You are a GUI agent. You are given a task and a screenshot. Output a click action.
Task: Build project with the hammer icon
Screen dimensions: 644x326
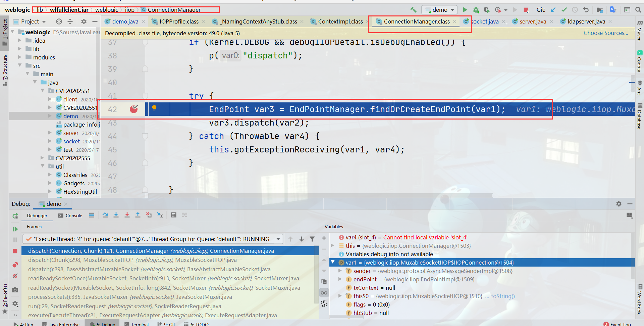point(413,10)
